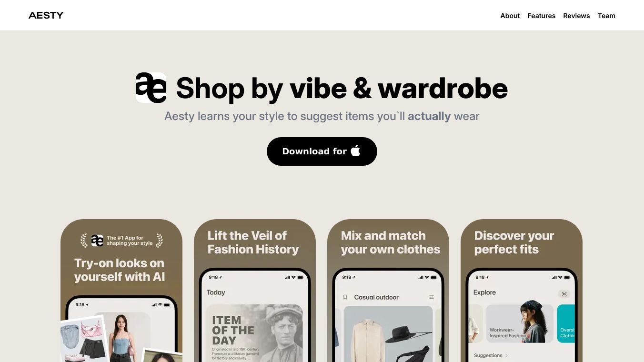Click the ae app icon beside the headline
The width and height of the screenshot is (644, 362).
tap(151, 88)
